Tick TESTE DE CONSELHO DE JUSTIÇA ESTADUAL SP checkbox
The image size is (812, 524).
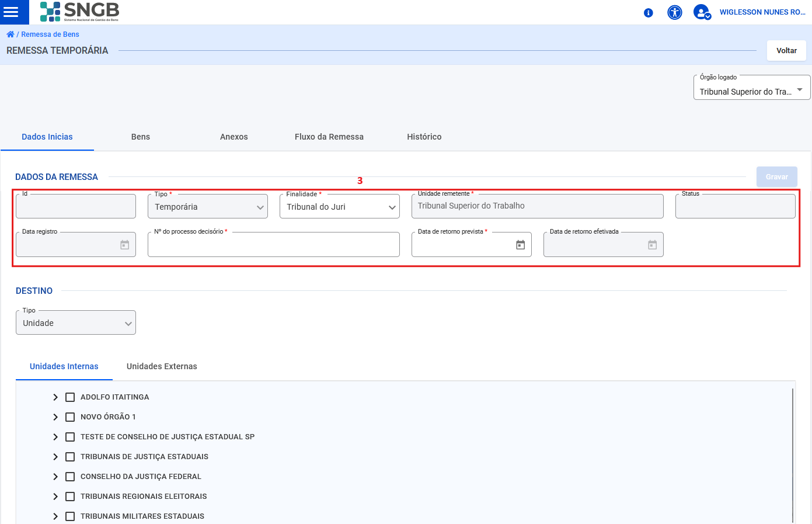pyautogui.click(x=70, y=437)
